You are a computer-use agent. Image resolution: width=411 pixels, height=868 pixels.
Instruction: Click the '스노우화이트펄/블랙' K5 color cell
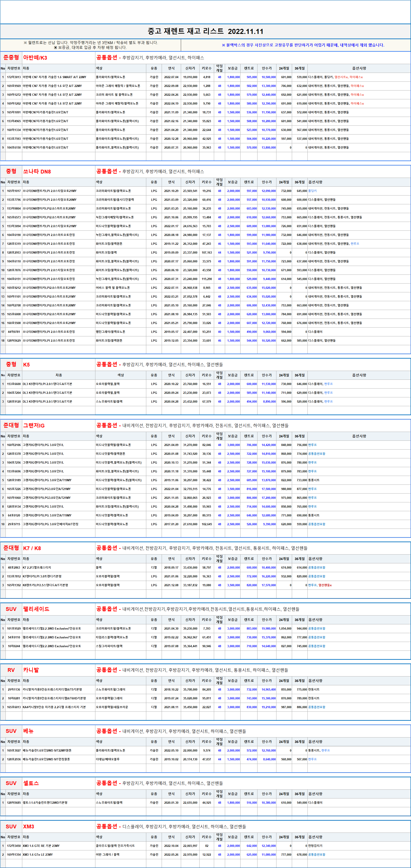[x=120, y=402]
